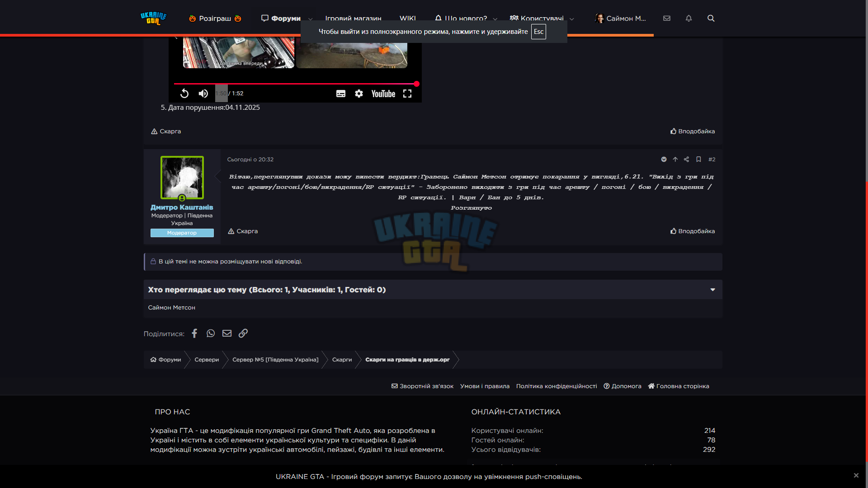This screenshot has width=868, height=488.
Task: Open Умови і правила footer link
Action: point(485,386)
